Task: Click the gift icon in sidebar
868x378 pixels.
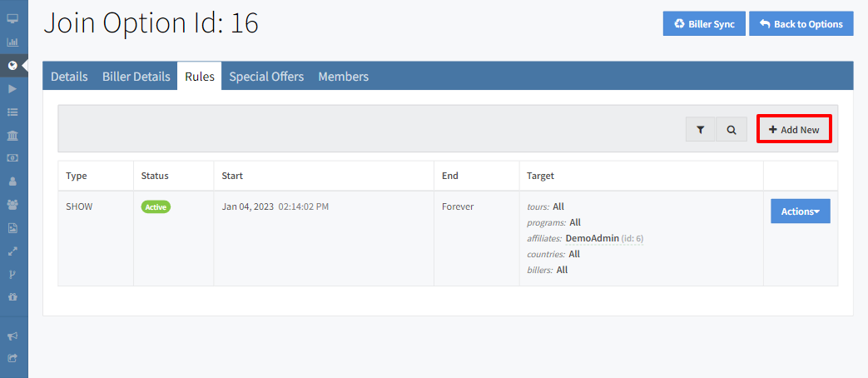Action: click(12, 296)
